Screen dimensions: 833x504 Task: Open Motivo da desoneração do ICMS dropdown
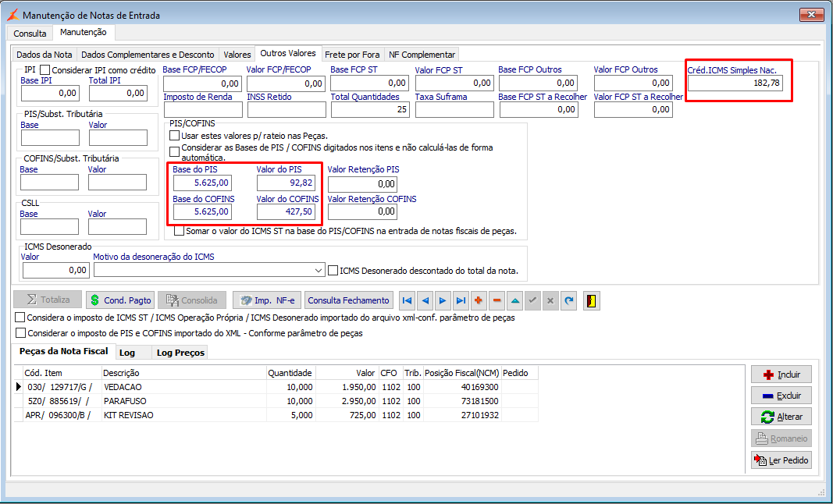pyautogui.click(x=318, y=271)
